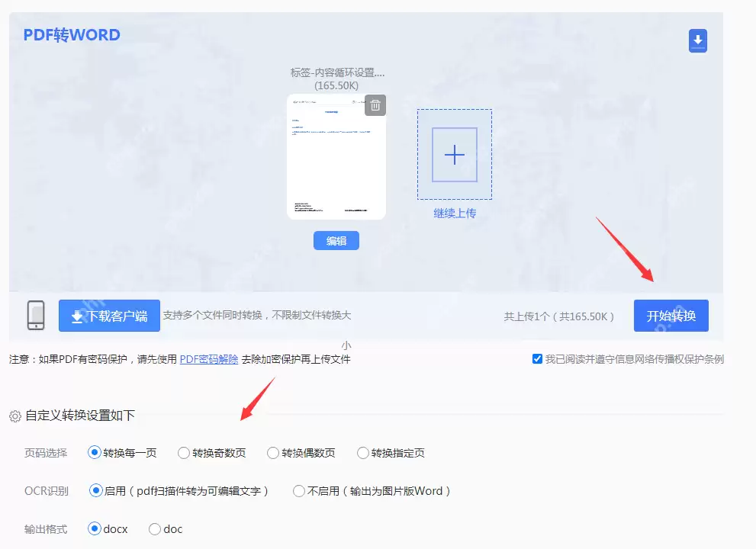Click the 编辑 button below the thumbnail
Viewport: 756px width, 549px height.
[336, 240]
